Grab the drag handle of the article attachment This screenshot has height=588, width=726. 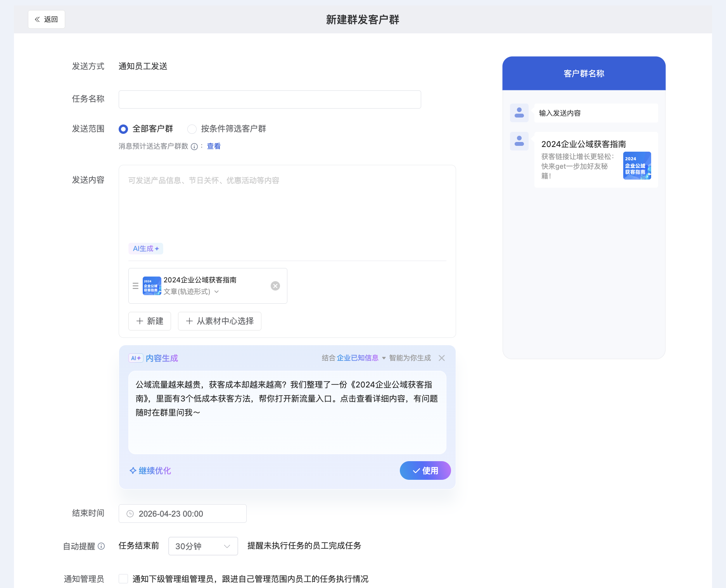click(x=135, y=286)
